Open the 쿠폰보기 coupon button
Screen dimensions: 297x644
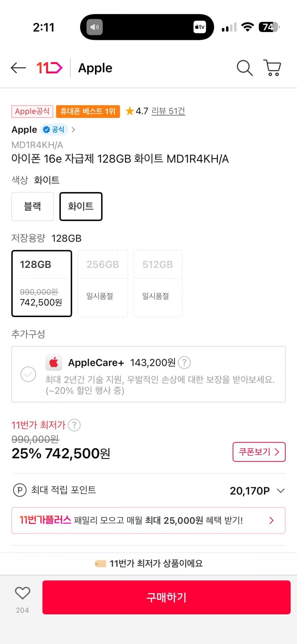coord(259,452)
